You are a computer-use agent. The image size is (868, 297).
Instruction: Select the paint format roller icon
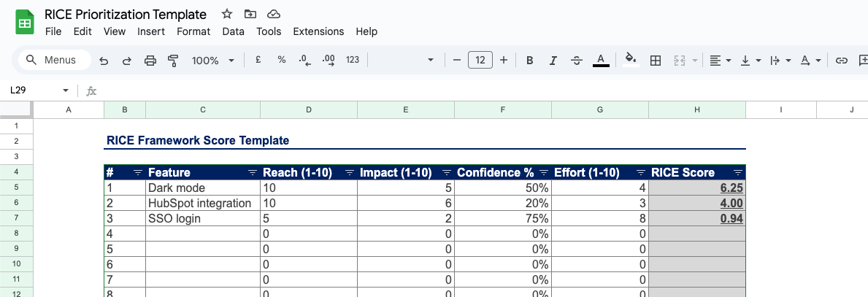click(173, 61)
